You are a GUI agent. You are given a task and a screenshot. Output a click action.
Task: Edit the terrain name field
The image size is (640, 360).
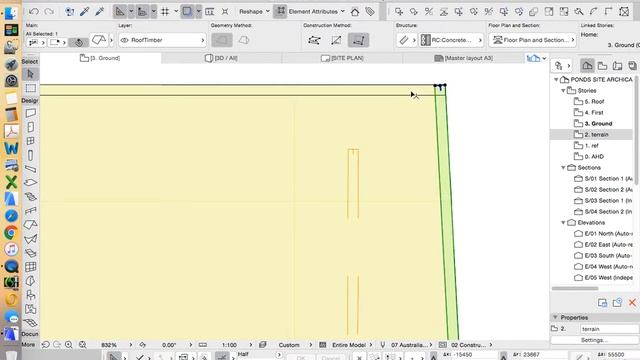(609, 329)
